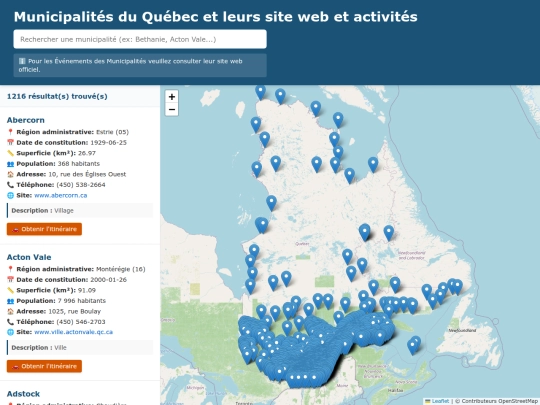Click the 1216 résultat(s) trouvé(s) count
This screenshot has height=405, width=540.
pos(57,96)
